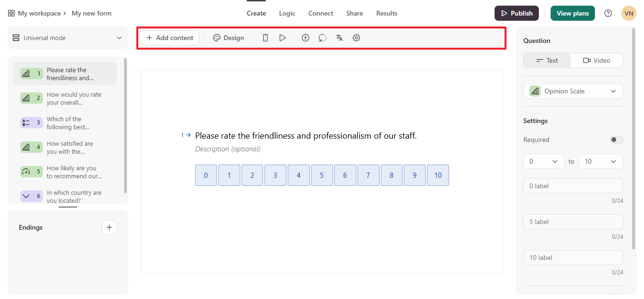The height and width of the screenshot is (299, 644).
Task: Click the workspace grid icon
Action: coord(11,13)
